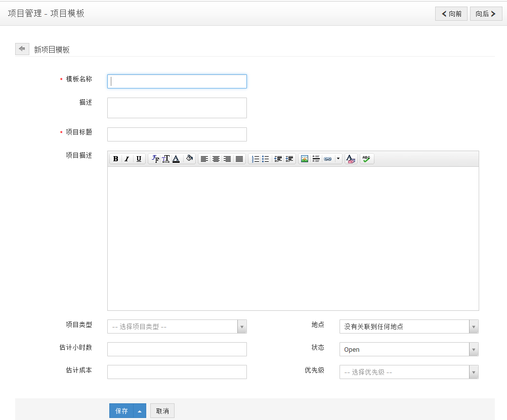The height and width of the screenshot is (420, 507).
Task: Toggle bold formatting in the editor toolbar
Action: pos(115,159)
